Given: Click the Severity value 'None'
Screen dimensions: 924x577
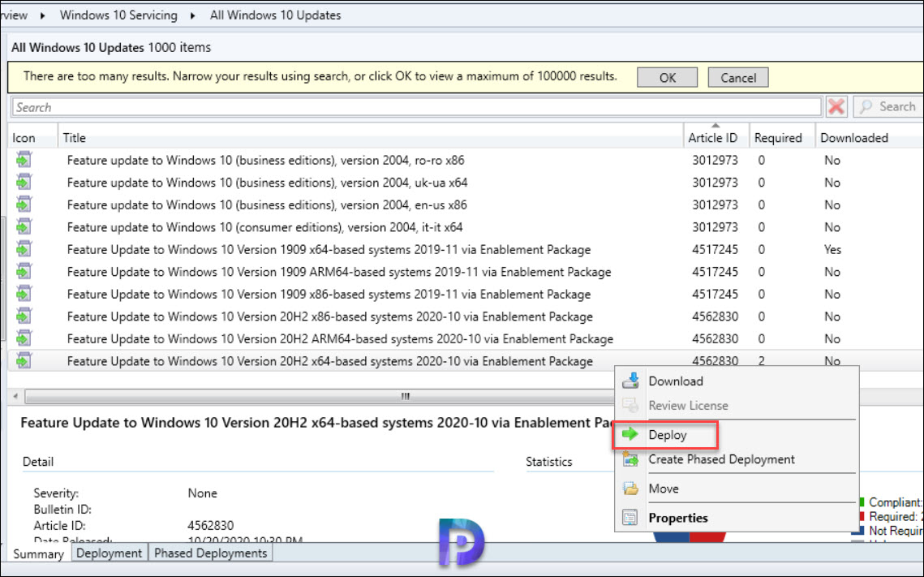Looking at the screenshot, I should click(x=202, y=493).
